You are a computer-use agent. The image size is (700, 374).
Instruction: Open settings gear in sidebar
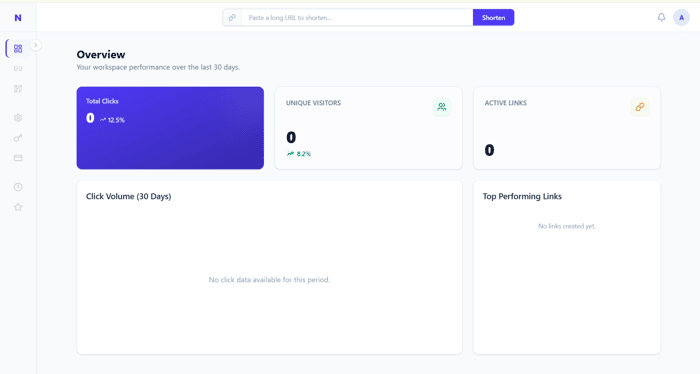coord(18,118)
